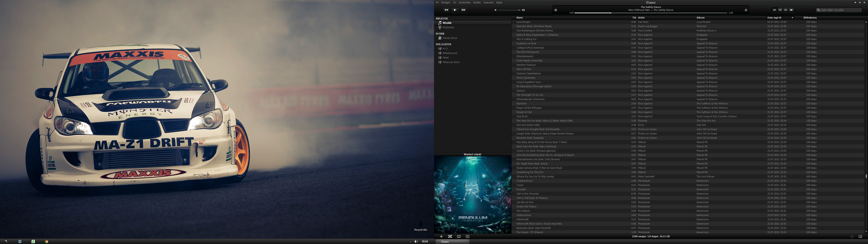Skip ahead with the fast-forward button
This screenshot has width=868, height=244.
[463, 10]
